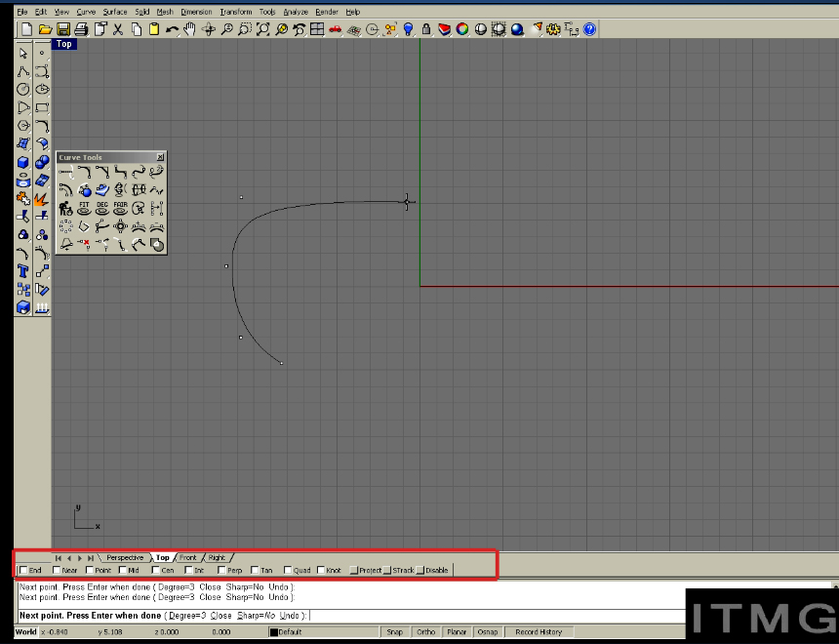Click the Explode orange burst icon
The height and width of the screenshot is (644, 839).
(42, 199)
